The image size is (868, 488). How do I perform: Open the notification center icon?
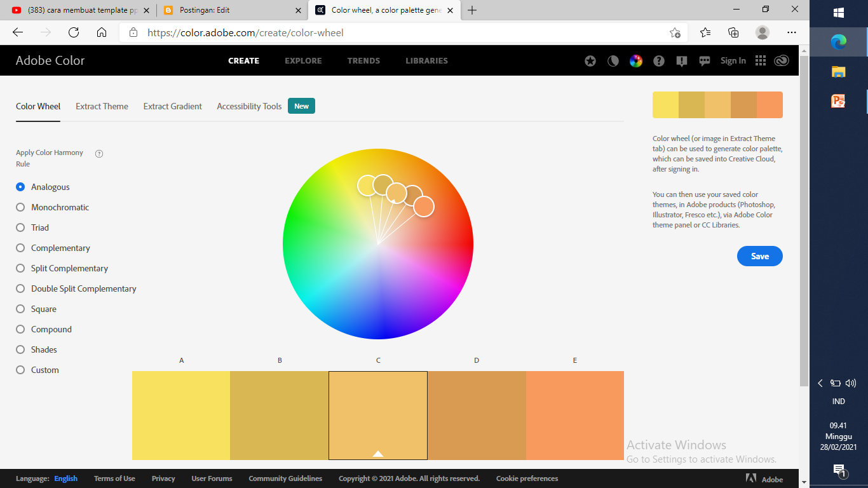[x=839, y=470]
